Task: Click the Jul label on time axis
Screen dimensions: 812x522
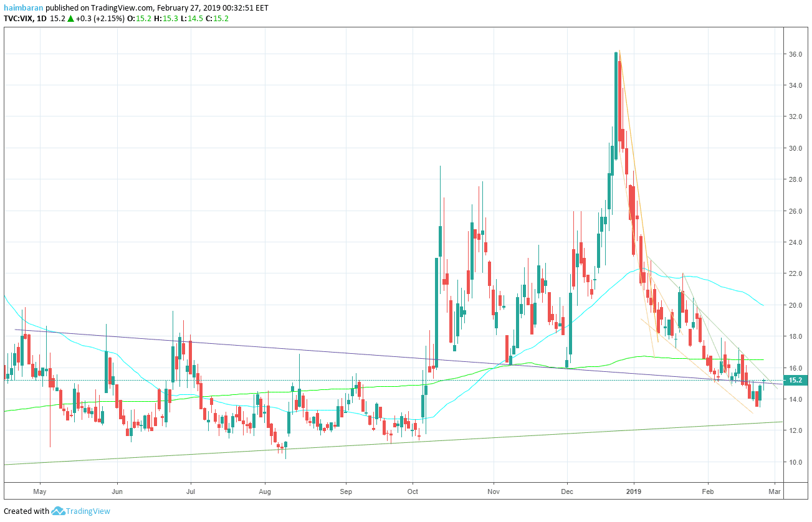Action: pyautogui.click(x=189, y=491)
